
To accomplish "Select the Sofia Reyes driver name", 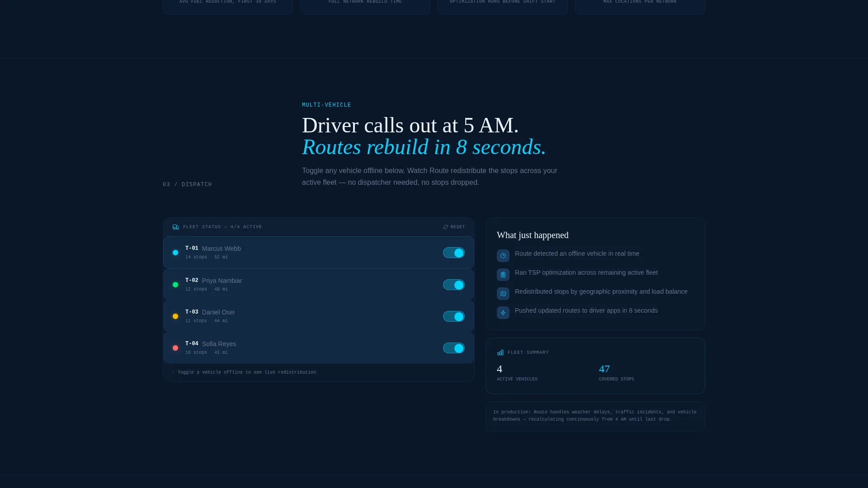I will click(x=219, y=344).
